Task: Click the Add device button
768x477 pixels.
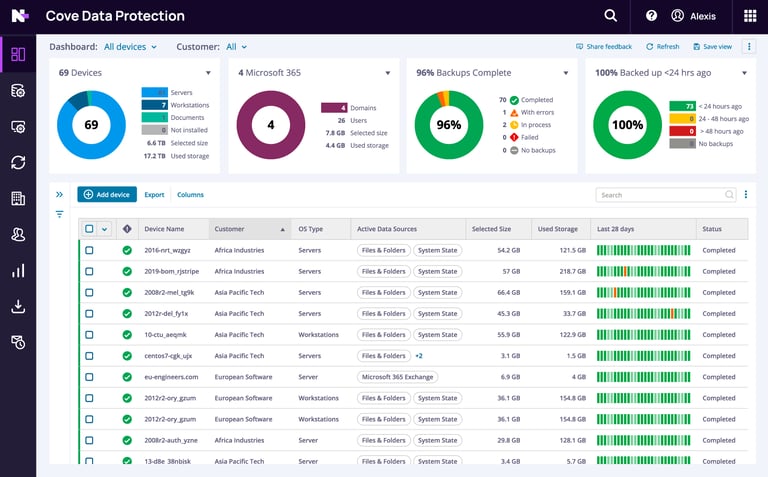Action: [107, 194]
